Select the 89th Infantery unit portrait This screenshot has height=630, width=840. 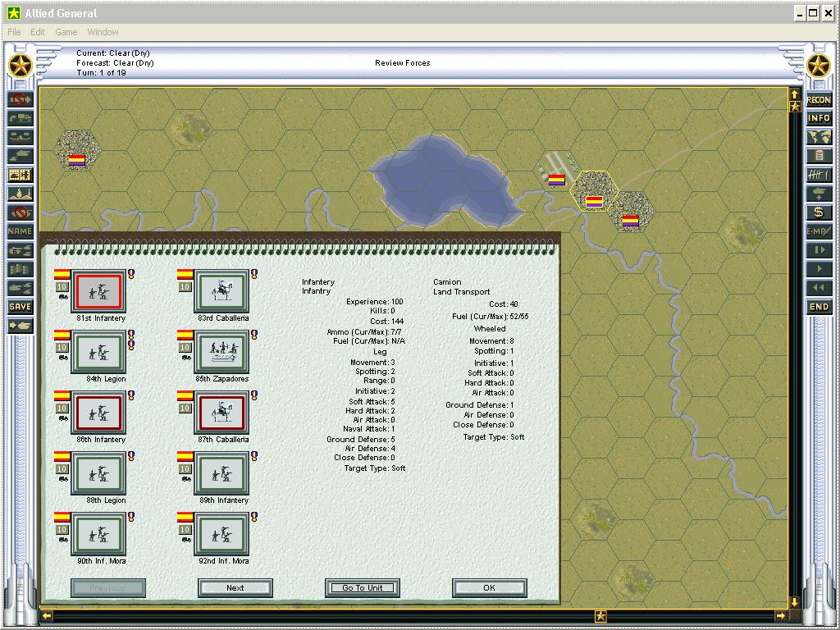[221, 473]
